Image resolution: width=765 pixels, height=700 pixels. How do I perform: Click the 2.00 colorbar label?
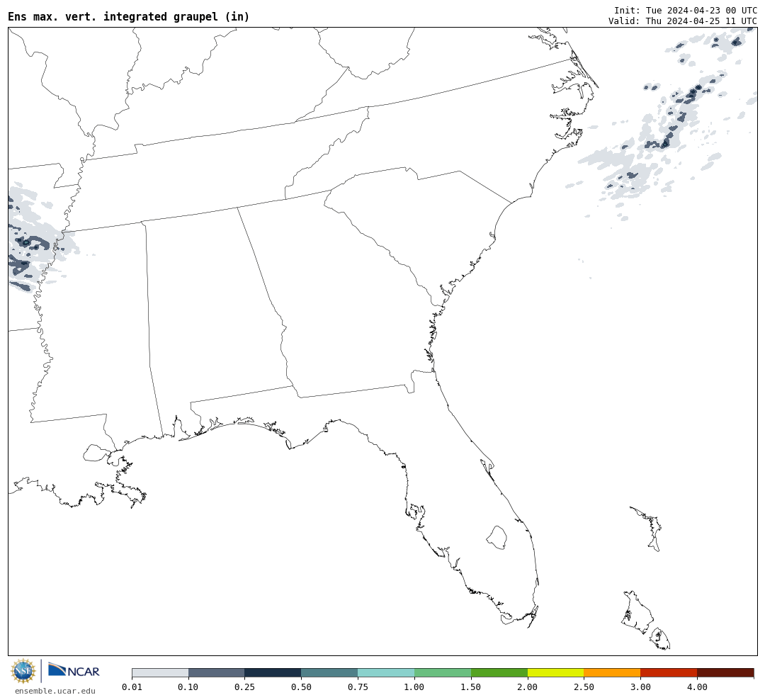(528, 687)
